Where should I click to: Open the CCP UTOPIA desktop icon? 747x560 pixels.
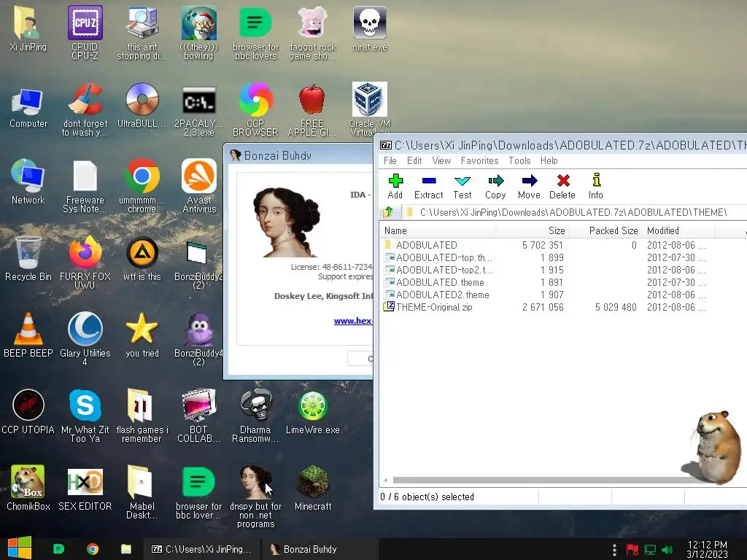[28, 413]
